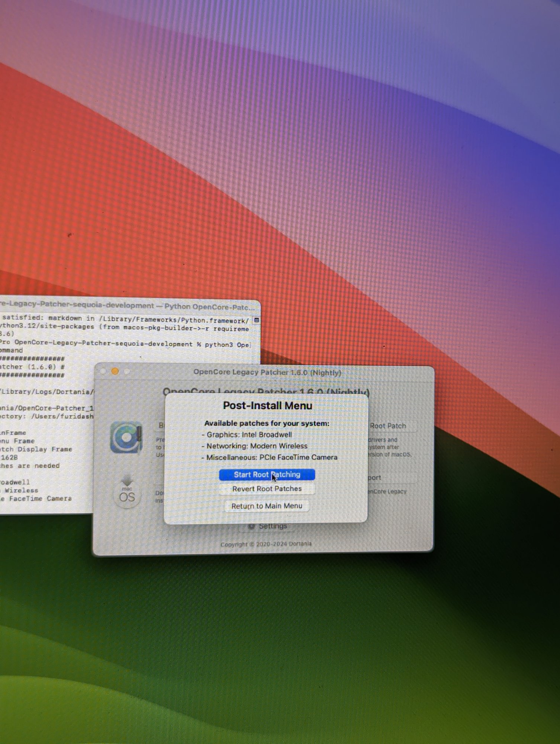Minimize the OpenCore Legacy Patcher window (yellow button)

[115, 371]
